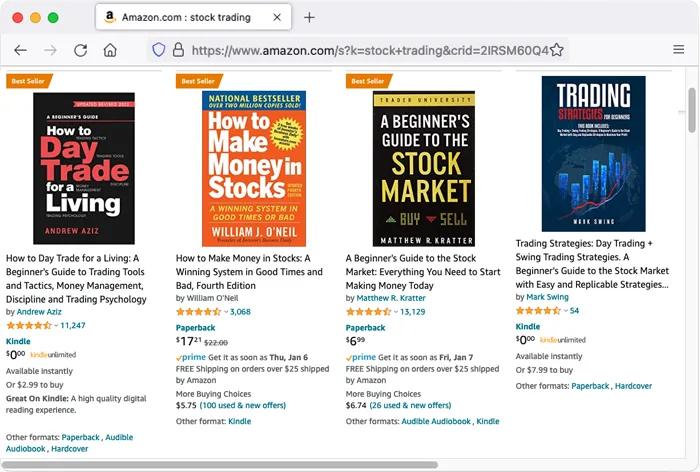Screen dimensions: 700x472
Task: Expand rating dropdown beside 13,129 reviews
Action: 396,312
